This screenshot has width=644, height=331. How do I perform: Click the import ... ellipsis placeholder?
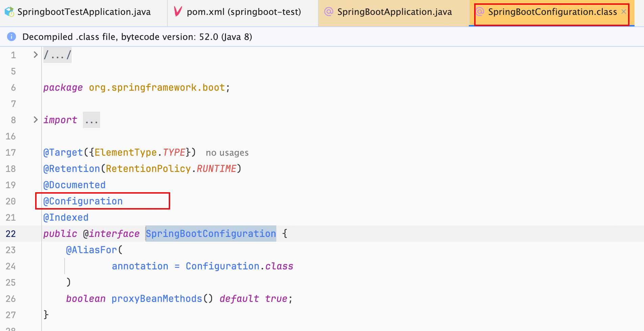coord(91,120)
